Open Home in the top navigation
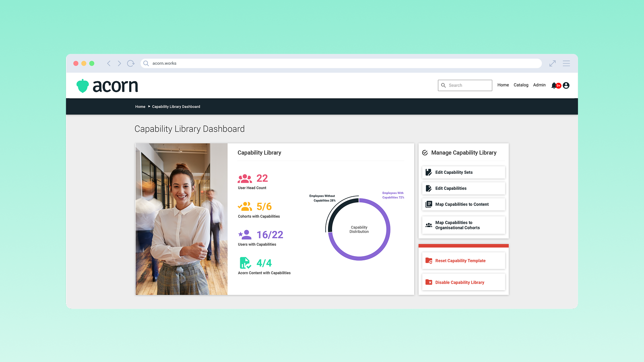 [x=503, y=85]
